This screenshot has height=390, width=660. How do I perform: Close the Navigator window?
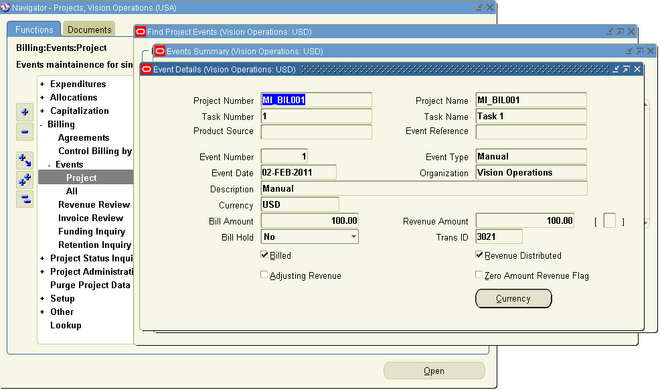click(490, 8)
